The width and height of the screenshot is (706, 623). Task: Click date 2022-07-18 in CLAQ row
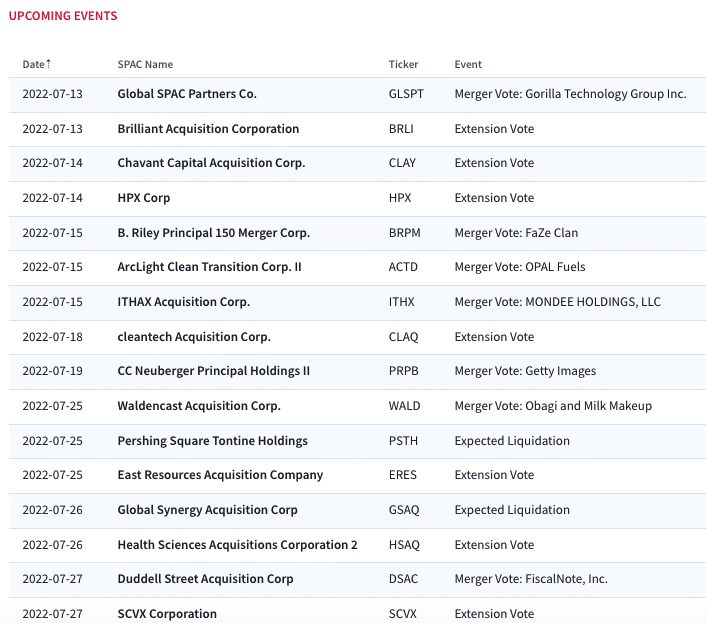(x=53, y=337)
